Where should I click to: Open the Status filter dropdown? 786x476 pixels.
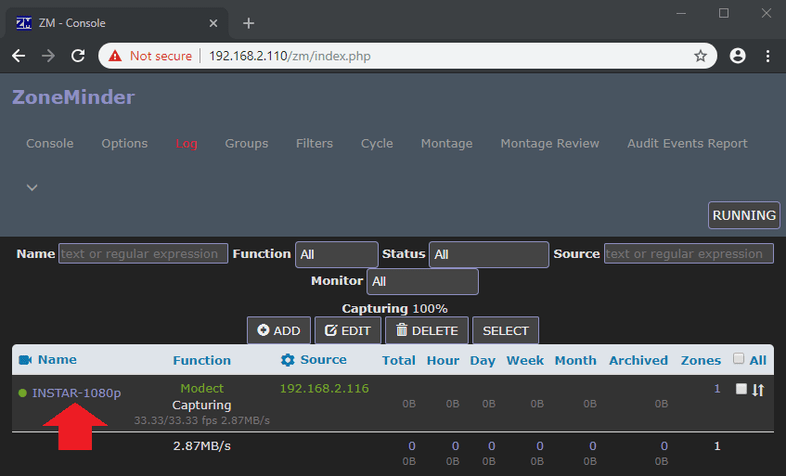pyautogui.click(x=488, y=254)
